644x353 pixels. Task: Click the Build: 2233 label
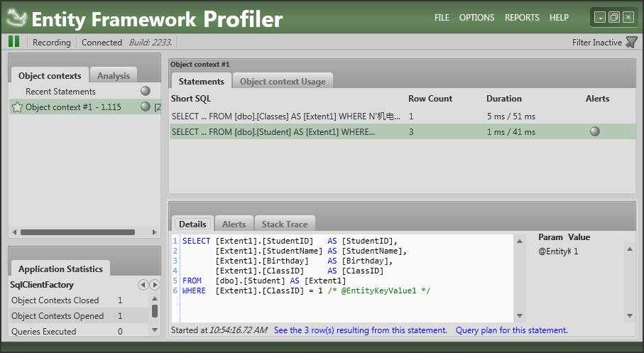(x=151, y=43)
